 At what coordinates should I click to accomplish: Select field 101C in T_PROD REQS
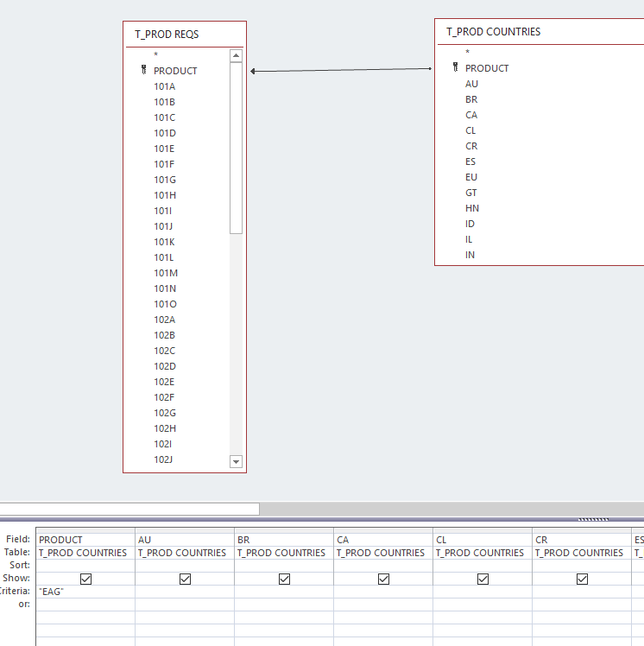click(164, 117)
